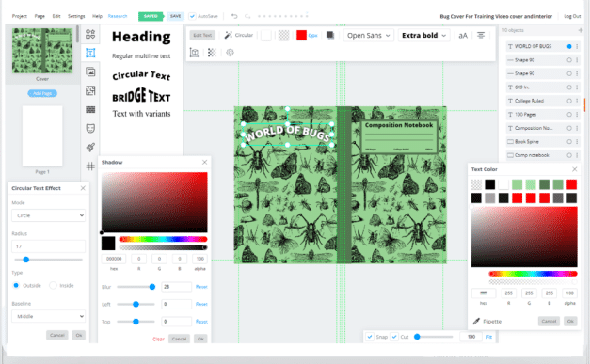The width and height of the screenshot is (590, 364).
Task: Open the shapes tool in the sidebar
Action: (x=90, y=34)
